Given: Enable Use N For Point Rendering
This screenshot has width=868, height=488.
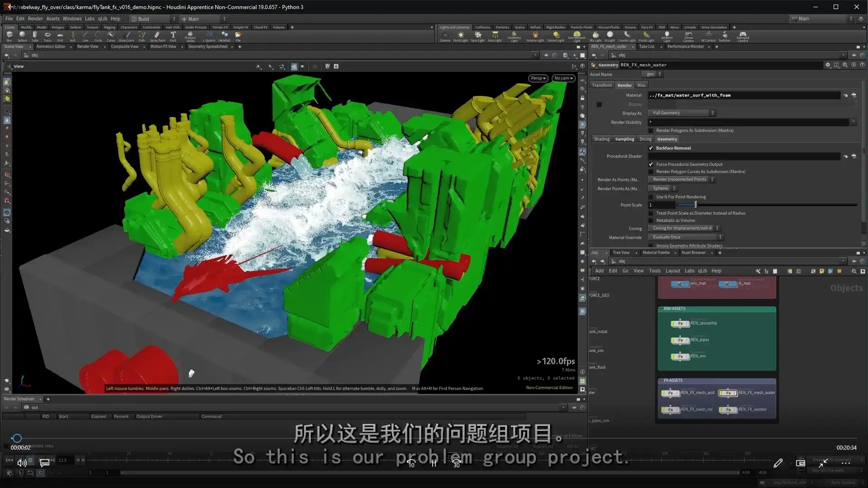Looking at the screenshot, I should (651, 197).
